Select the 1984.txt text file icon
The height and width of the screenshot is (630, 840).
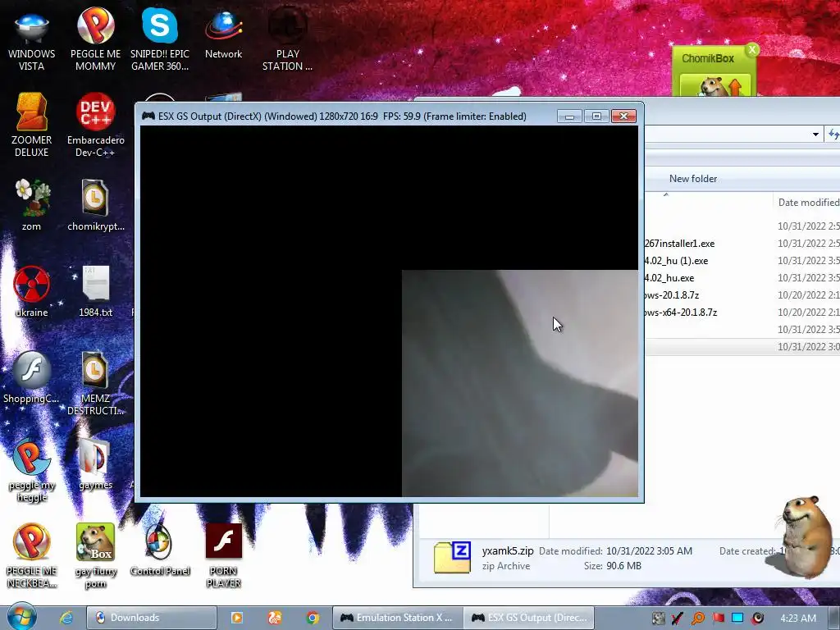[x=95, y=292]
